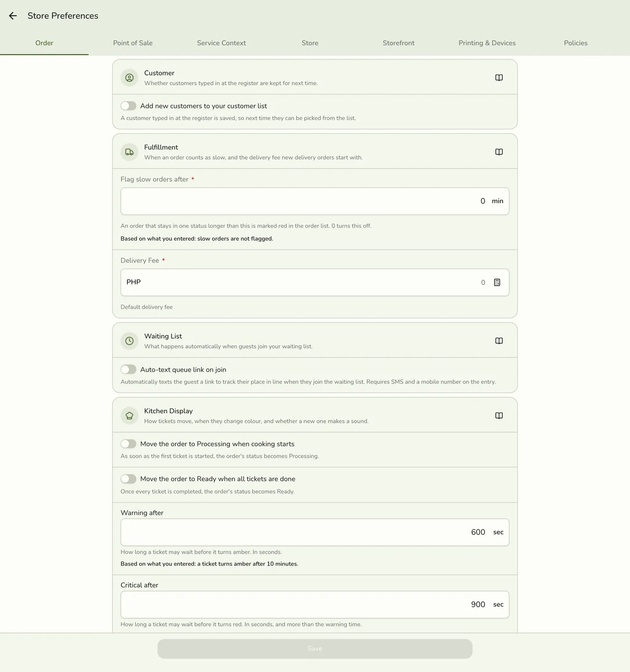The image size is (630, 672).
Task: Switch to the Order tab
Action: click(x=44, y=43)
